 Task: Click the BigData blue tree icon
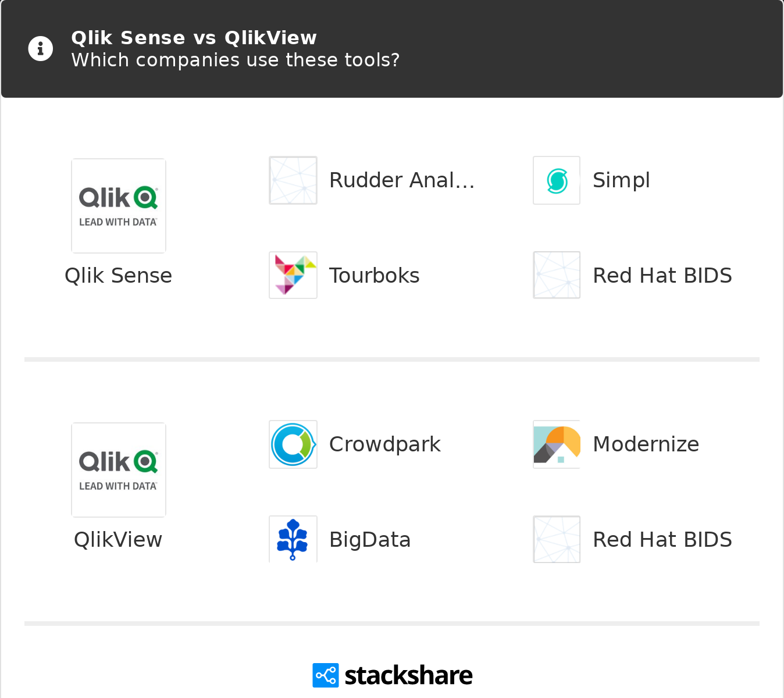293,539
